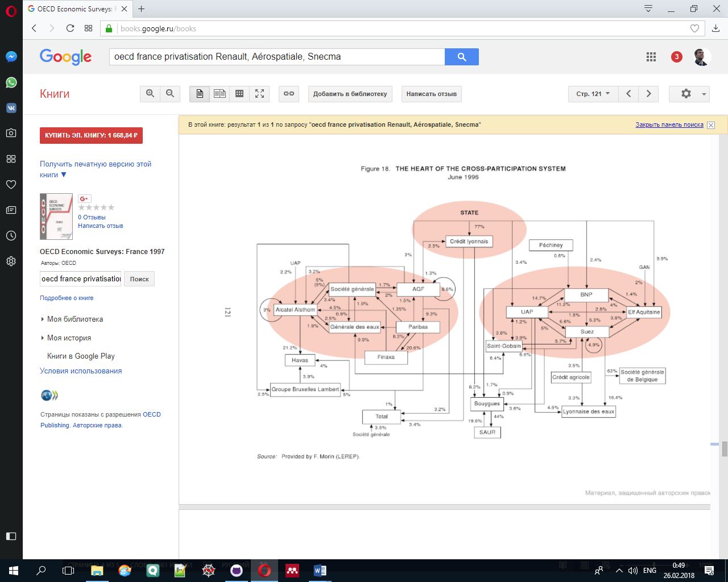Viewport: 728px width, 582px height.
Task: Switch to single page view
Action: [200, 94]
